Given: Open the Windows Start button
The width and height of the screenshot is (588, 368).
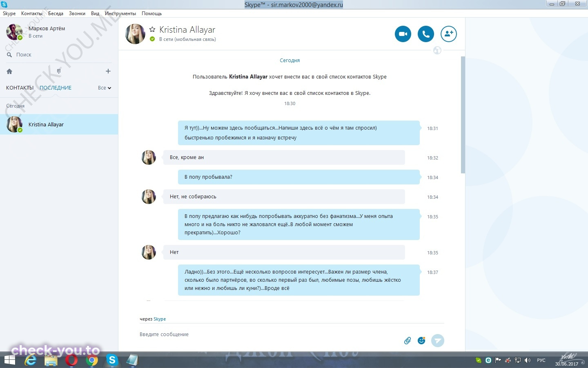Looking at the screenshot, I should 9,360.
